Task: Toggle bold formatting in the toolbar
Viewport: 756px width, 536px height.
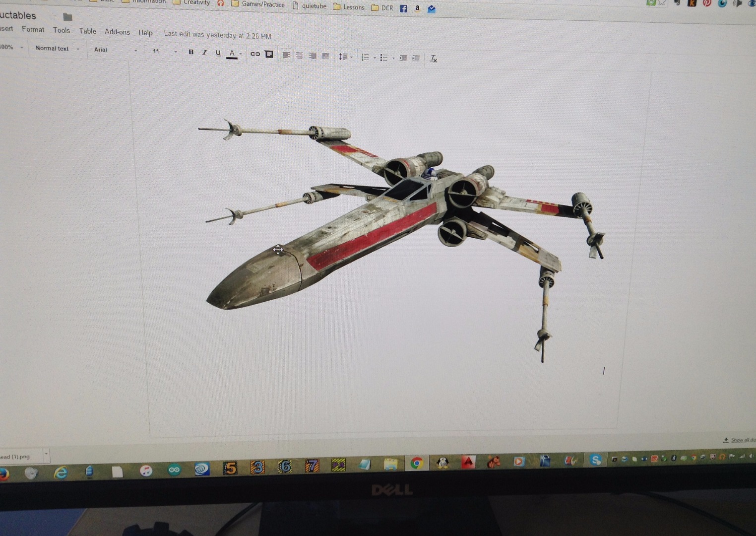Action: click(x=191, y=52)
